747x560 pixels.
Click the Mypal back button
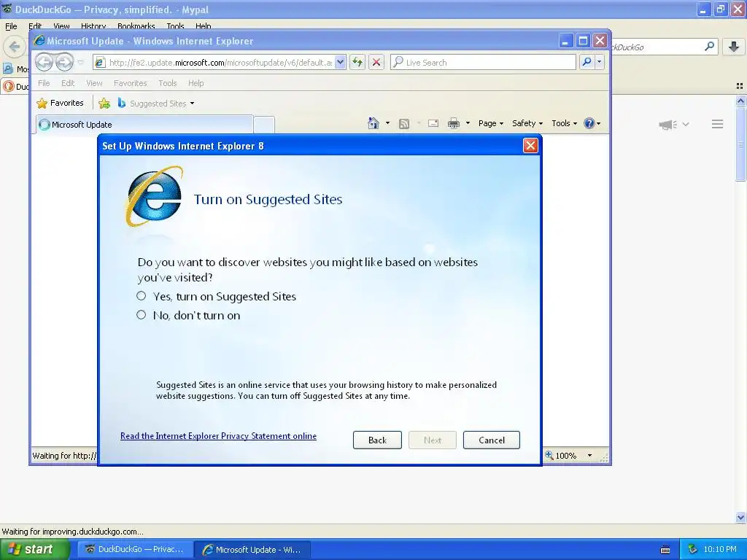[15, 47]
